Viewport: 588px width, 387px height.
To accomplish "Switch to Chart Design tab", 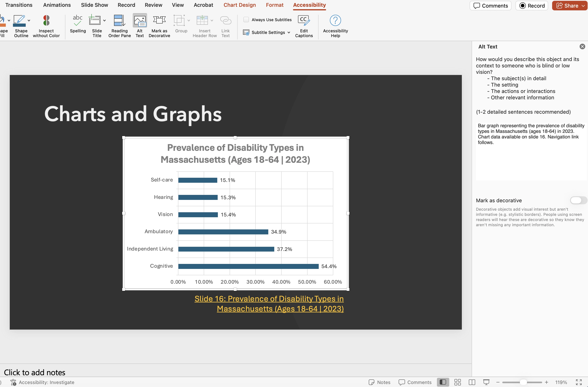I will point(240,5).
